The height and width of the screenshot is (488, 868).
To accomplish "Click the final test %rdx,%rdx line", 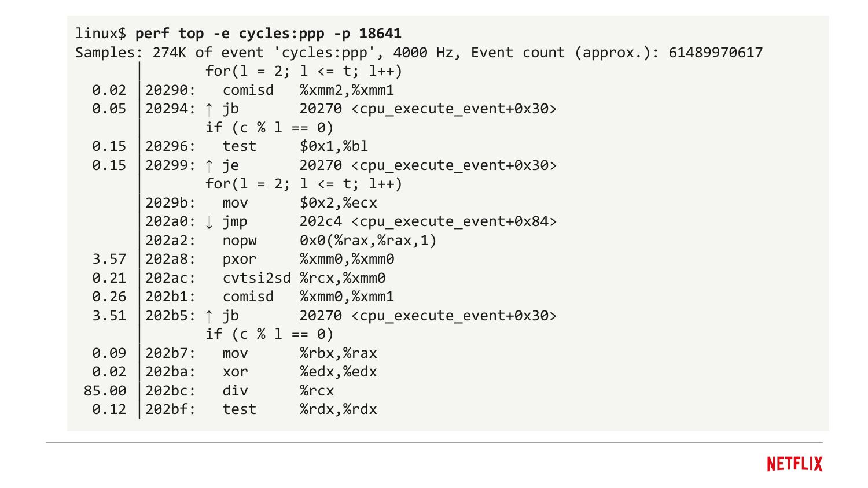I will [299, 409].
